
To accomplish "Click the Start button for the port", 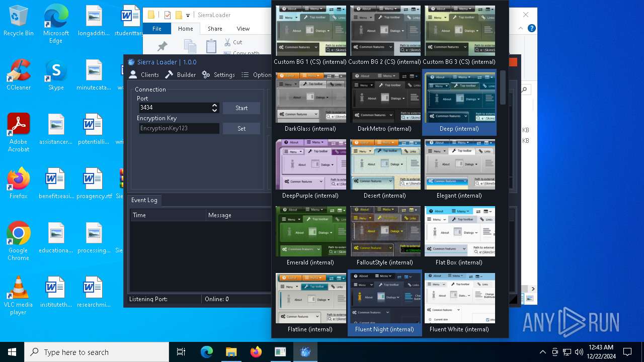I will pyautogui.click(x=242, y=108).
